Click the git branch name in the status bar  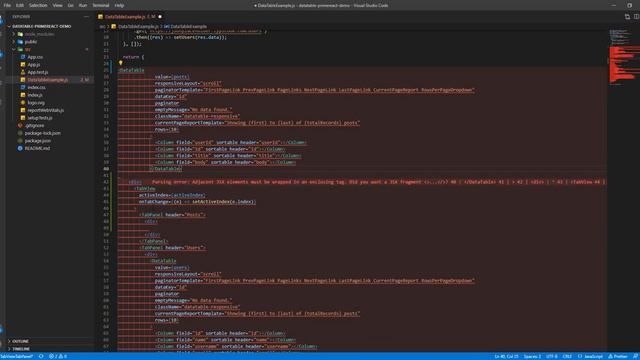[x=16, y=356]
